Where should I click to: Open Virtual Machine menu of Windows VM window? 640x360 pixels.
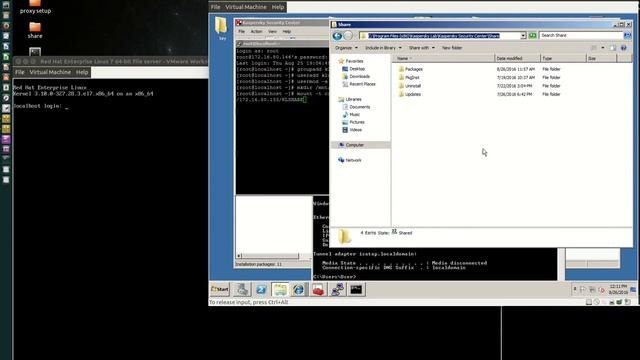[246, 7]
